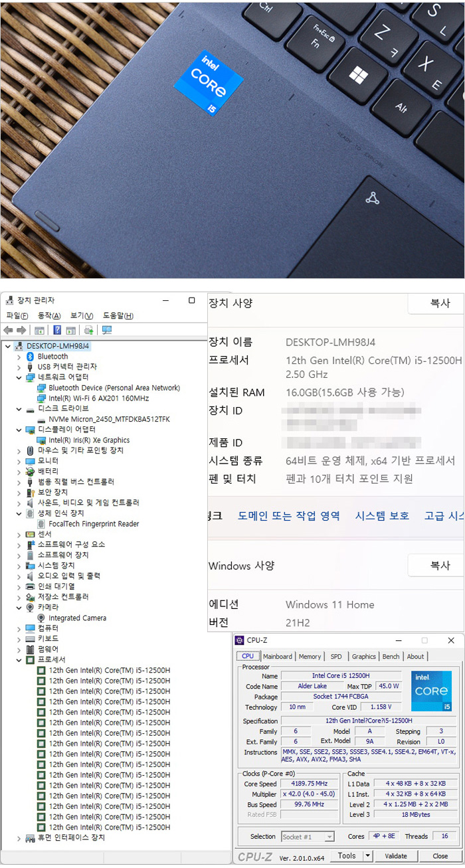Click the Scan for hardware changes monitor icon
Screen dimensions: 465x868
(106, 330)
